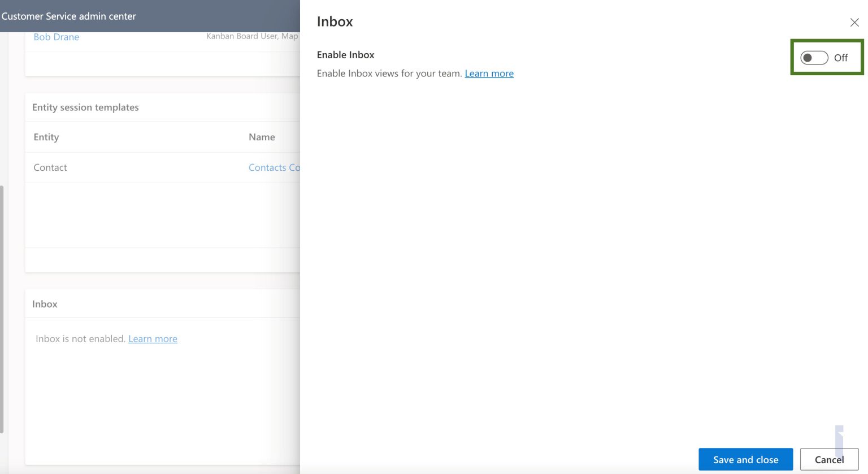This screenshot has width=868, height=474.
Task: Close the Inbox settings panel
Action: point(854,22)
